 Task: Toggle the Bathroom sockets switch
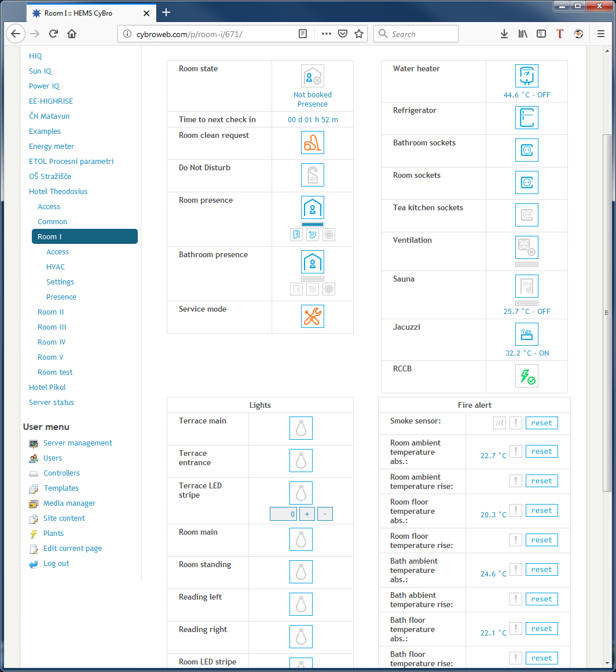tap(526, 150)
